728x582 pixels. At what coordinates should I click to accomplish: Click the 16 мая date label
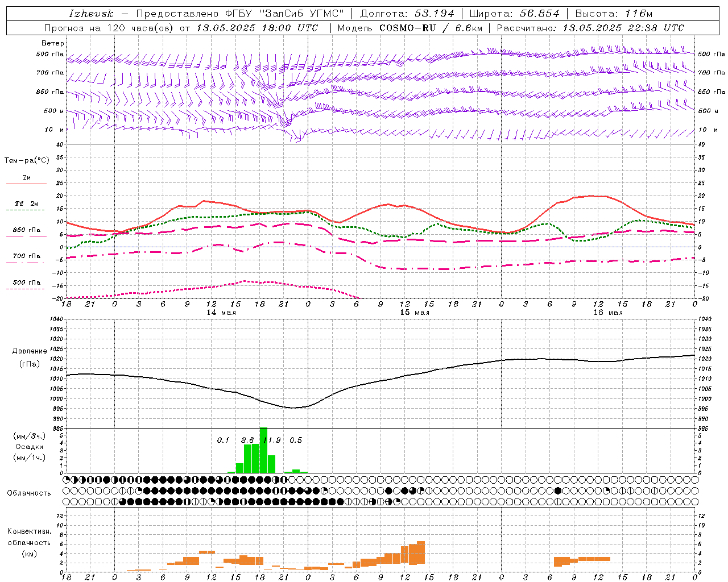pyautogui.click(x=608, y=313)
